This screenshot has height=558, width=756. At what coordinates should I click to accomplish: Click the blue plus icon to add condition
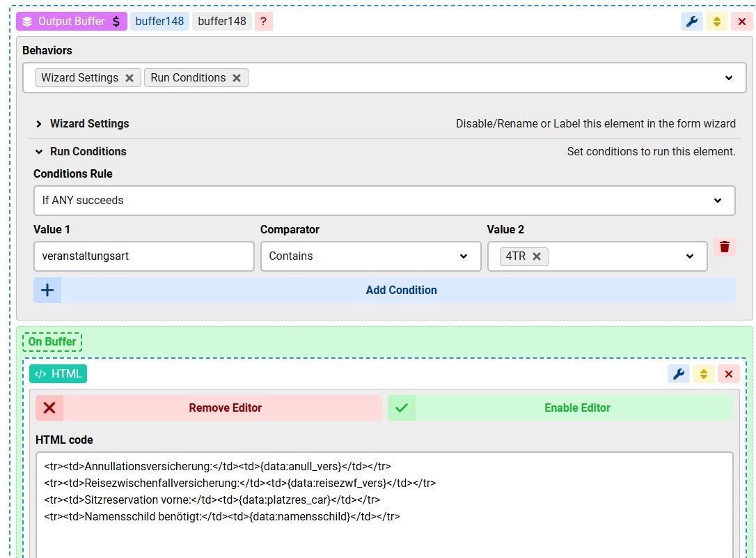pyautogui.click(x=47, y=290)
